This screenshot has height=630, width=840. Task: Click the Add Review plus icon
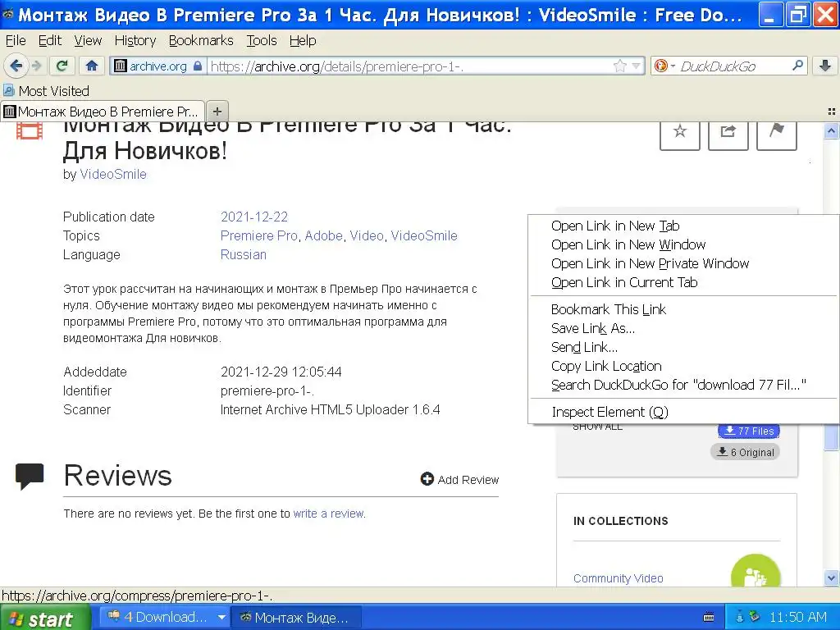click(427, 479)
